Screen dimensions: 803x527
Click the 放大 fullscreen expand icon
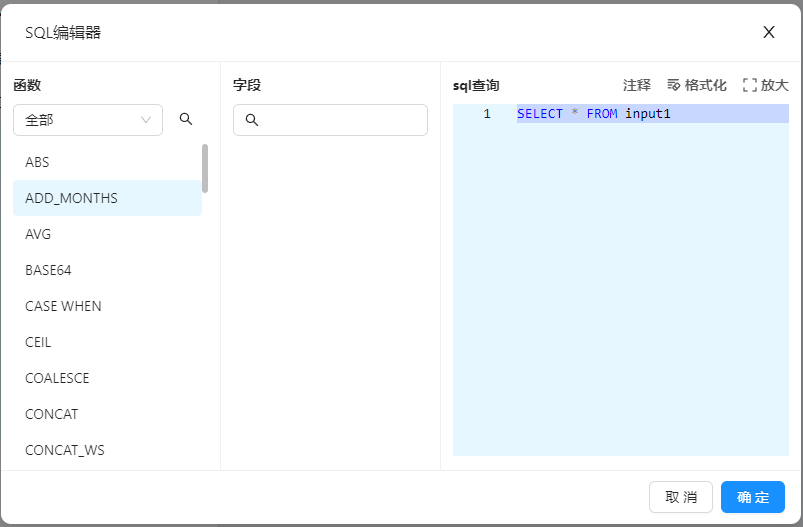749,86
